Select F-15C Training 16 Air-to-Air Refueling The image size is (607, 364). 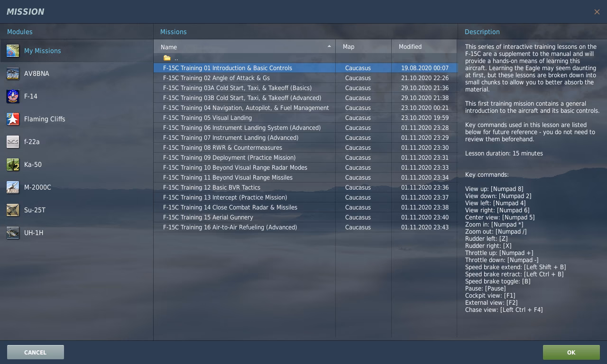tap(230, 227)
